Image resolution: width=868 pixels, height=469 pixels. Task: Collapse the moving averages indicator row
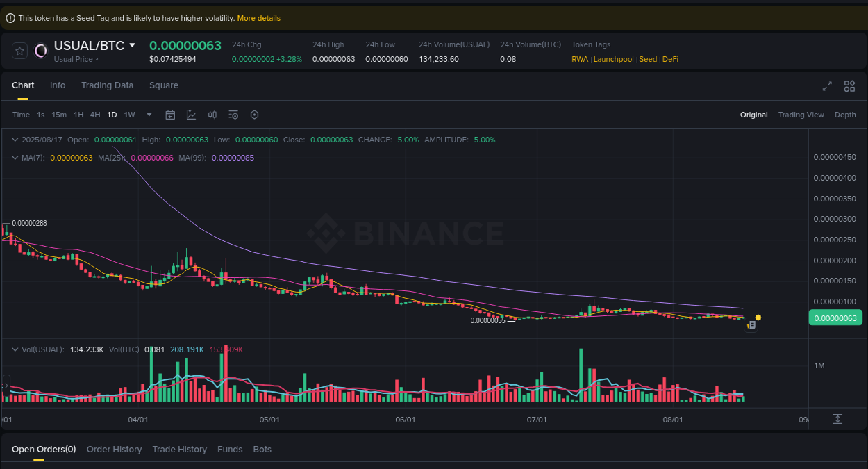click(x=14, y=158)
